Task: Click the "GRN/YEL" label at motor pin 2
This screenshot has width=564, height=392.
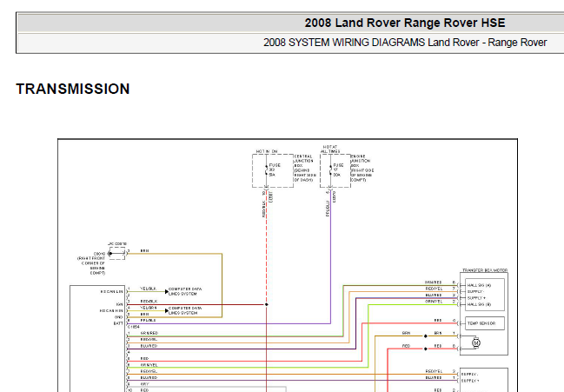Action: 433,302
